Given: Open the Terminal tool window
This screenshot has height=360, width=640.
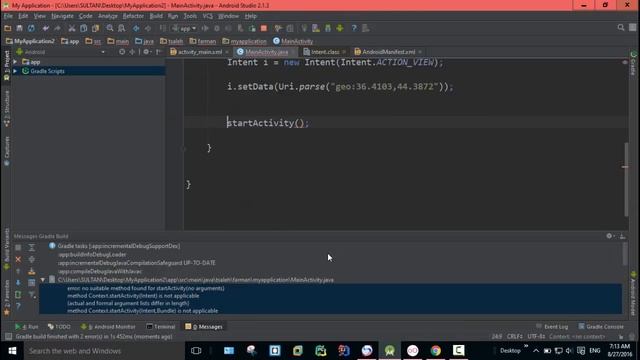Looking at the screenshot, I should (x=161, y=327).
